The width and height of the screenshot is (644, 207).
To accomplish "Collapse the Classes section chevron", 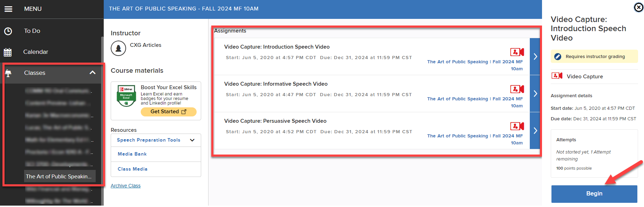I will 93,73.
